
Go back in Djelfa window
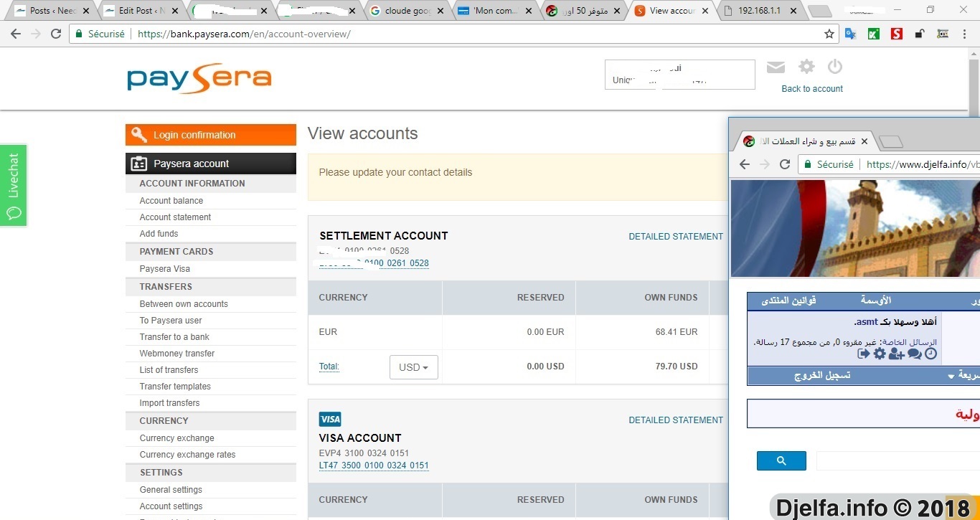tap(745, 164)
